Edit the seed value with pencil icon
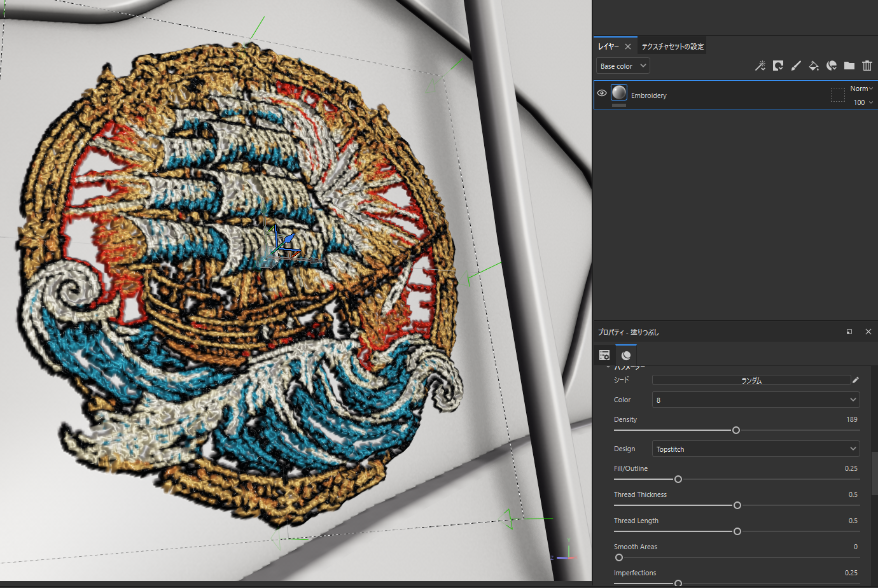This screenshot has height=588, width=878. click(x=856, y=380)
